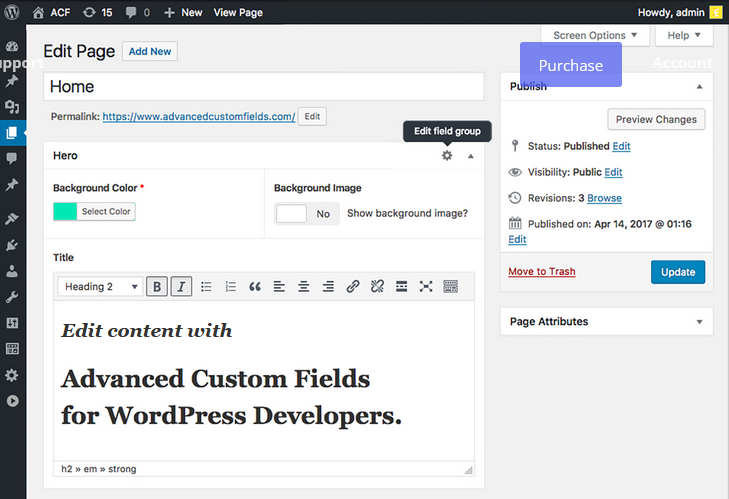Screen dimensions: 729x499
Task: Toggle Show background image switch
Action: tap(306, 214)
